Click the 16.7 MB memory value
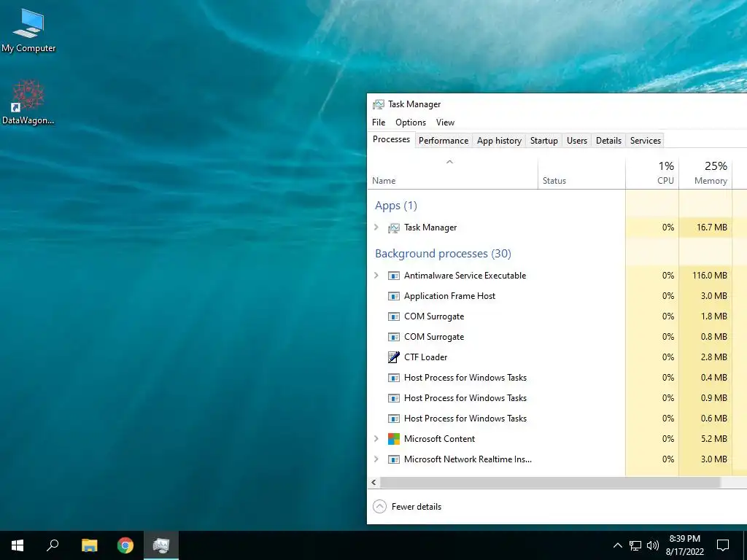Screen dimensions: 747x560 click(x=712, y=227)
